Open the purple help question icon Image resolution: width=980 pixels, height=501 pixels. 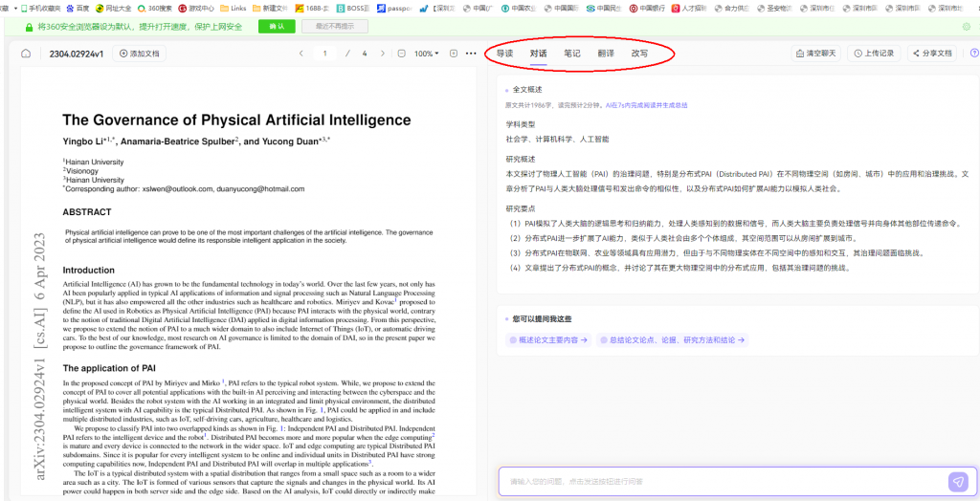[x=974, y=54]
